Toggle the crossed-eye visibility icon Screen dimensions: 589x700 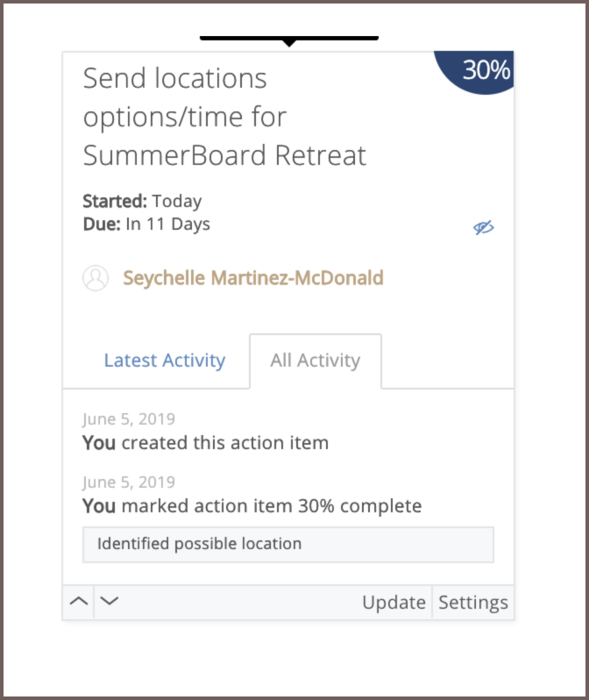point(484,228)
